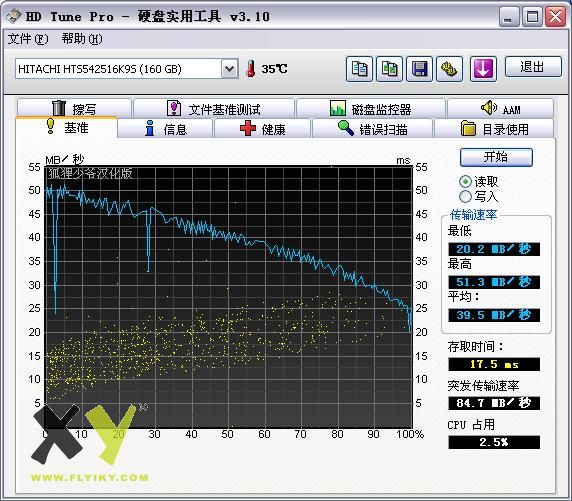Switch to the 擦写 tab
572x501 pixels.
point(74,109)
